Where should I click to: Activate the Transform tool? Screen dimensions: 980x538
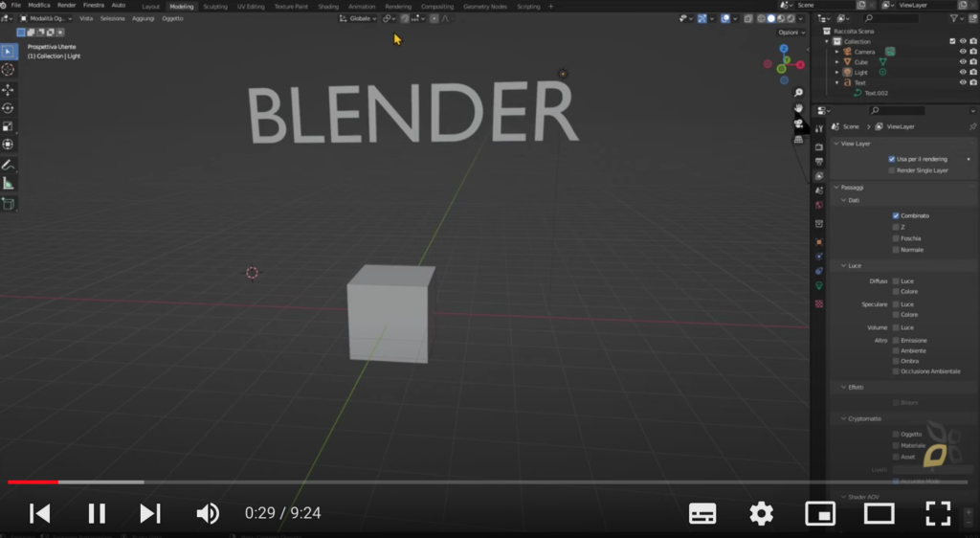[x=8, y=145]
